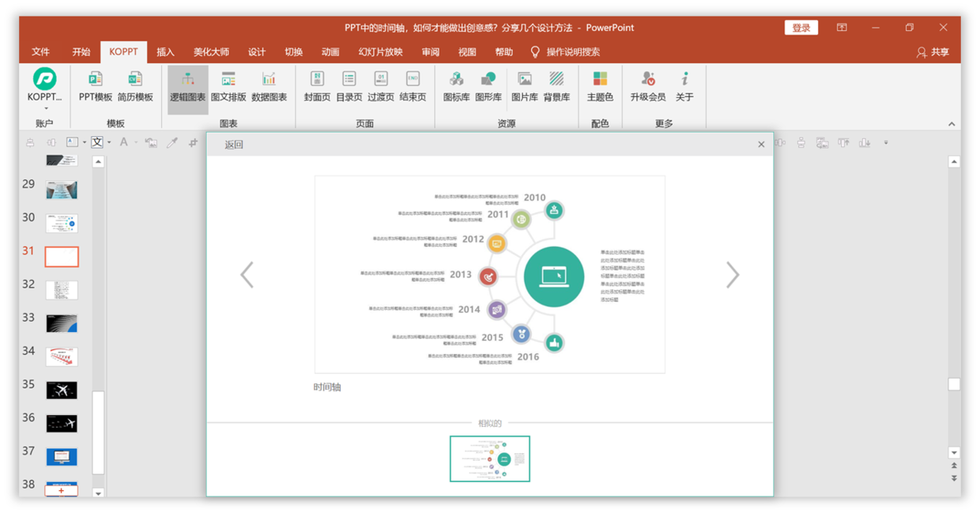Open the PPT模板 template library
The image size is (980, 513).
[x=95, y=87]
